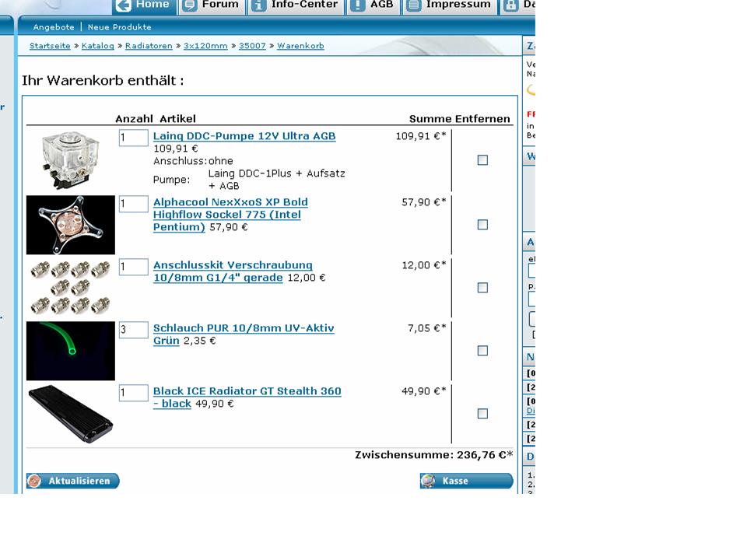
Task: Go to 35007 breadcrumb link
Action: pos(252,46)
